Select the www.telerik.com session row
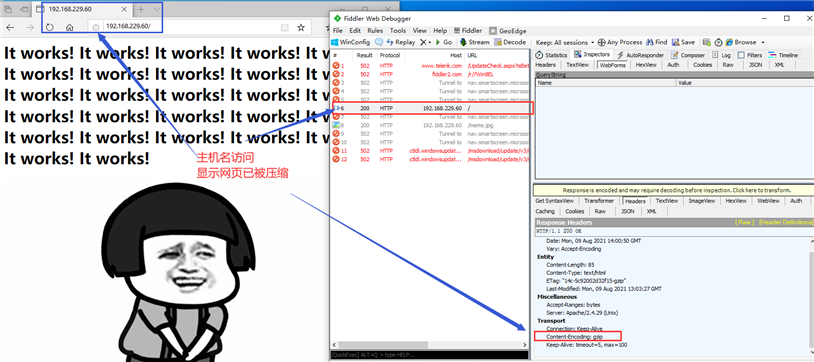The image size is (814, 362). click(430, 66)
